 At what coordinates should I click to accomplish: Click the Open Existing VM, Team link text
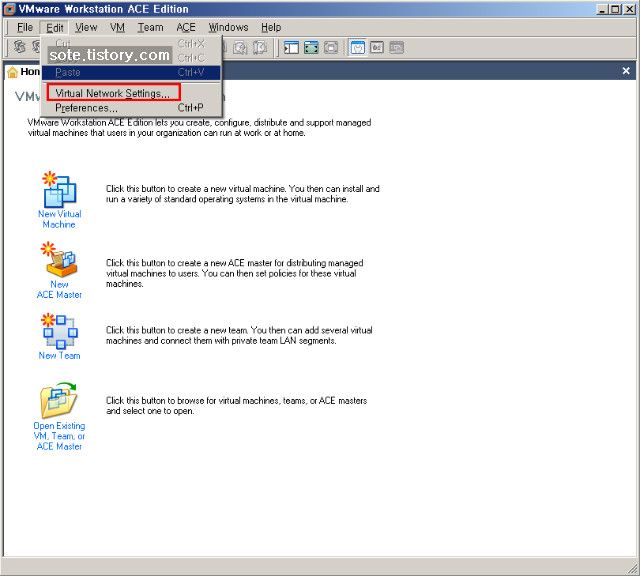(x=60, y=436)
